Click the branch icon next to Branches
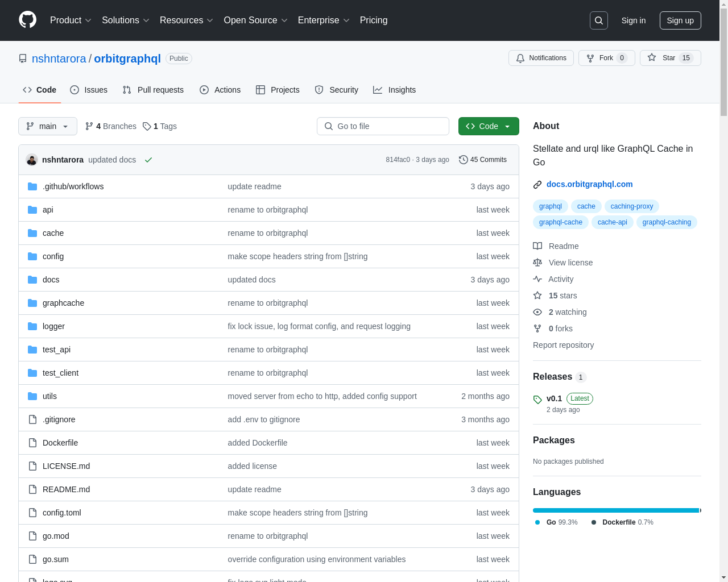Image resolution: width=728 pixels, height=582 pixels. pyautogui.click(x=89, y=126)
